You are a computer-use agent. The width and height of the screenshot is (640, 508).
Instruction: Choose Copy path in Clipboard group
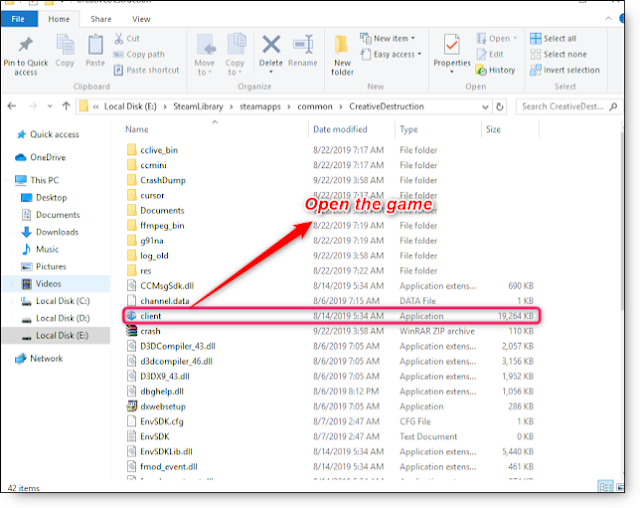point(139,54)
